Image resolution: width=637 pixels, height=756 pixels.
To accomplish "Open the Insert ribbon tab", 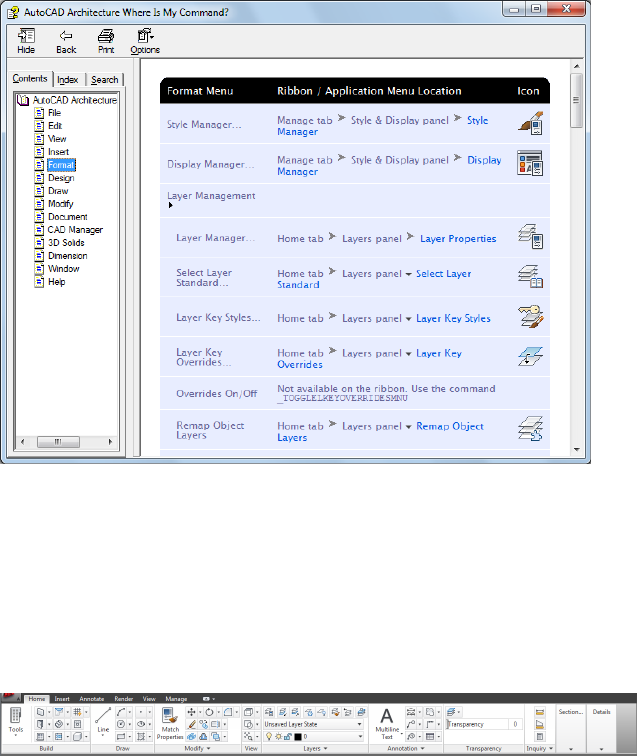I will click(x=62, y=699).
